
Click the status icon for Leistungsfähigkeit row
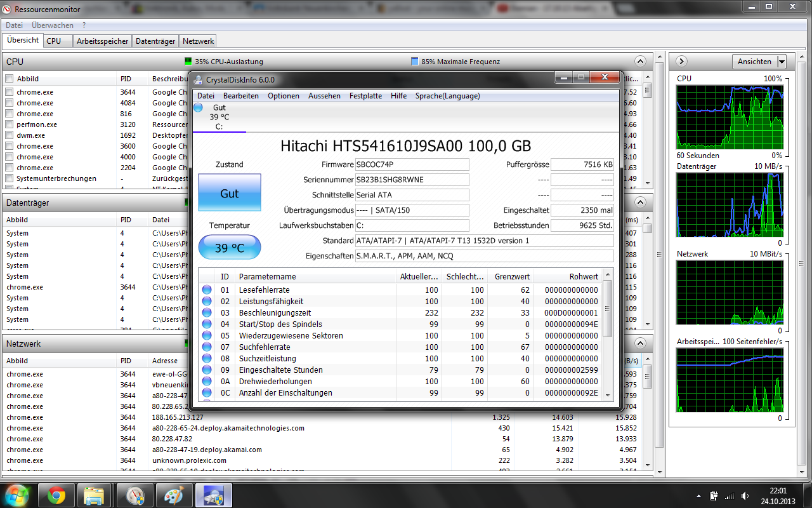point(207,301)
